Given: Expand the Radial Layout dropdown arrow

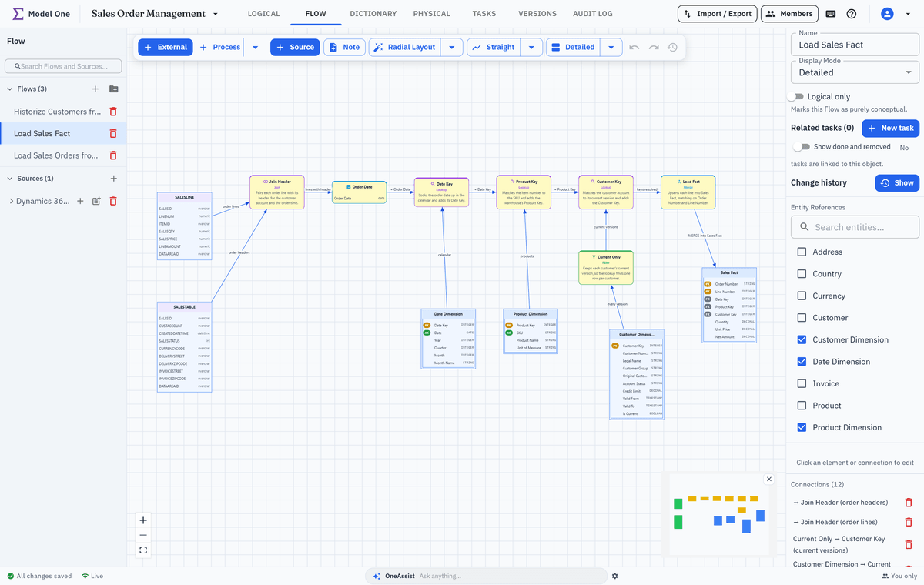Looking at the screenshot, I should pos(451,47).
